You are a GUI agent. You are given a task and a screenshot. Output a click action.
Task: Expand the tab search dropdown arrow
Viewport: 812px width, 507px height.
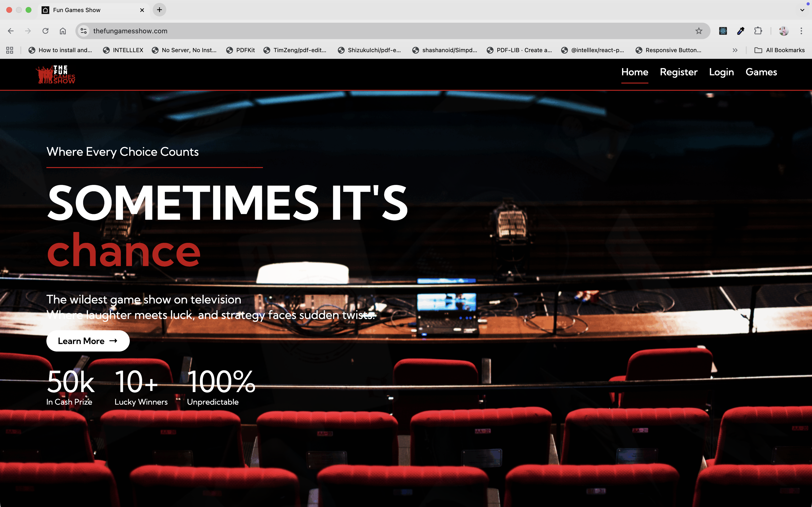pos(802,10)
